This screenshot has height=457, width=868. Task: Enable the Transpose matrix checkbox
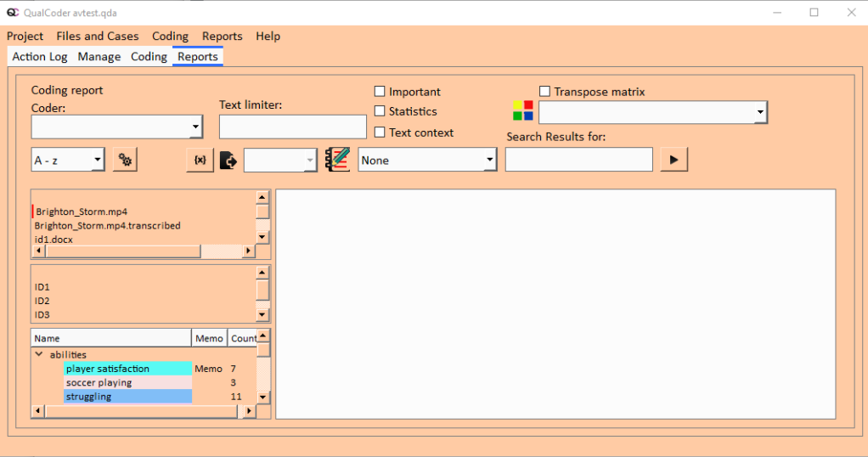point(545,92)
